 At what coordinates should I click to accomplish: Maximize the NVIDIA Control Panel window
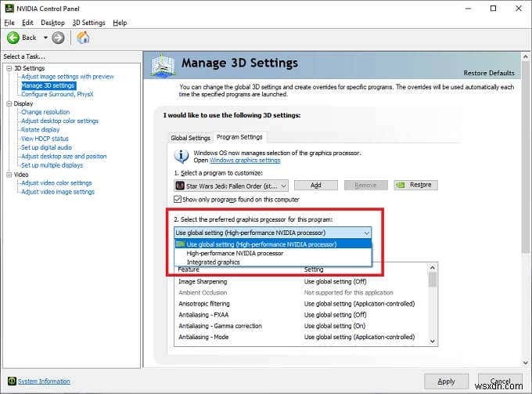pyautogui.click(x=494, y=9)
